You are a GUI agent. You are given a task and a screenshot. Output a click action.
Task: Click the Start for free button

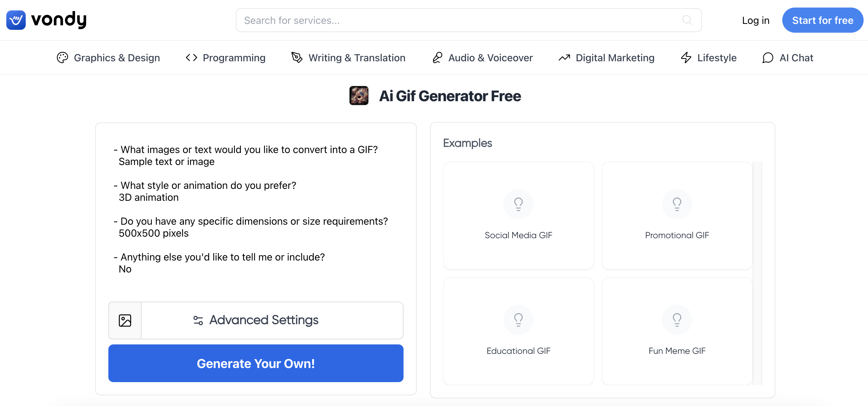click(x=822, y=20)
